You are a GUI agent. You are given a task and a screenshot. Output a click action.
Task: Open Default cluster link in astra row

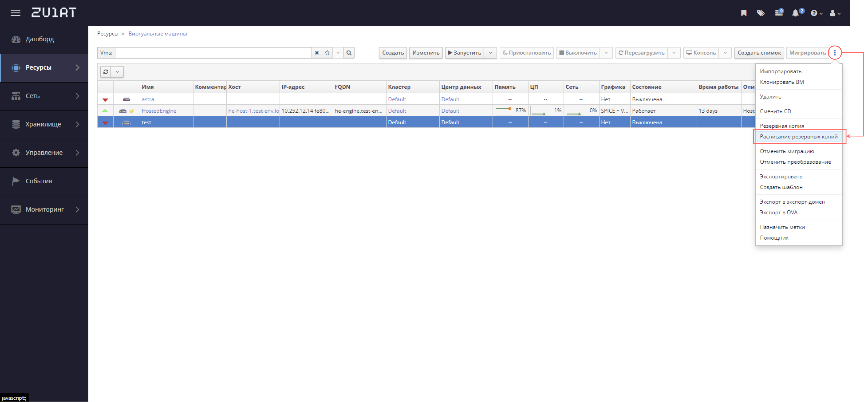[397, 99]
